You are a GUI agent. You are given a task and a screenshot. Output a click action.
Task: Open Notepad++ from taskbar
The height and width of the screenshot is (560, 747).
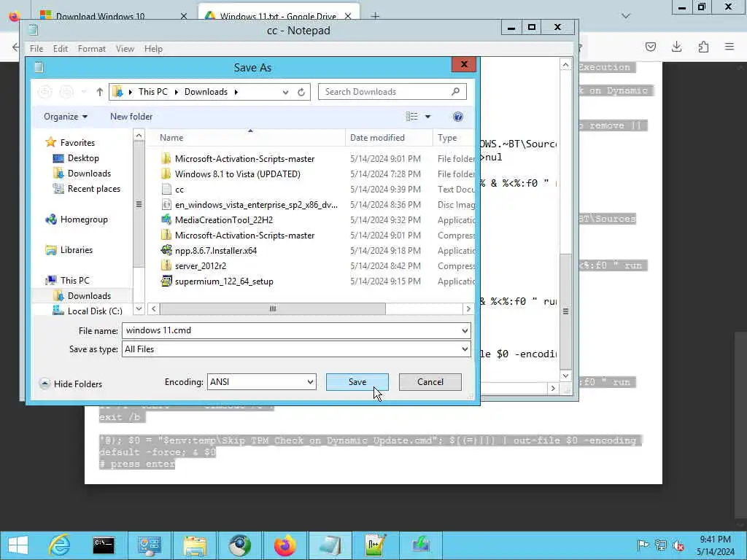click(x=374, y=545)
